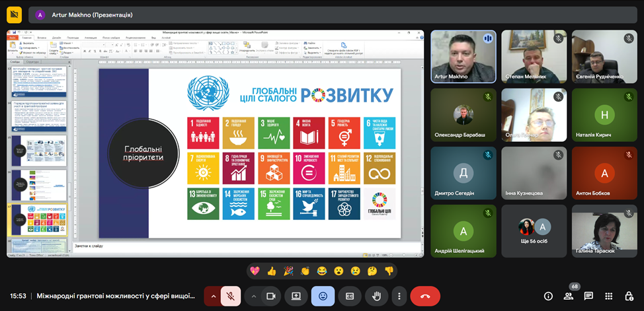This screenshot has width=644, height=311.
Task: Turn on closed captions
Action: pyautogui.click(x=350, y=296)
